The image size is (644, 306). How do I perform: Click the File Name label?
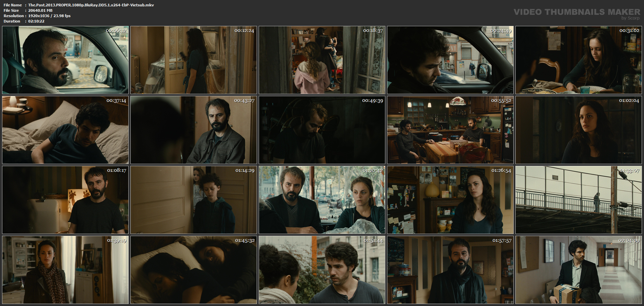coord(13,5)
